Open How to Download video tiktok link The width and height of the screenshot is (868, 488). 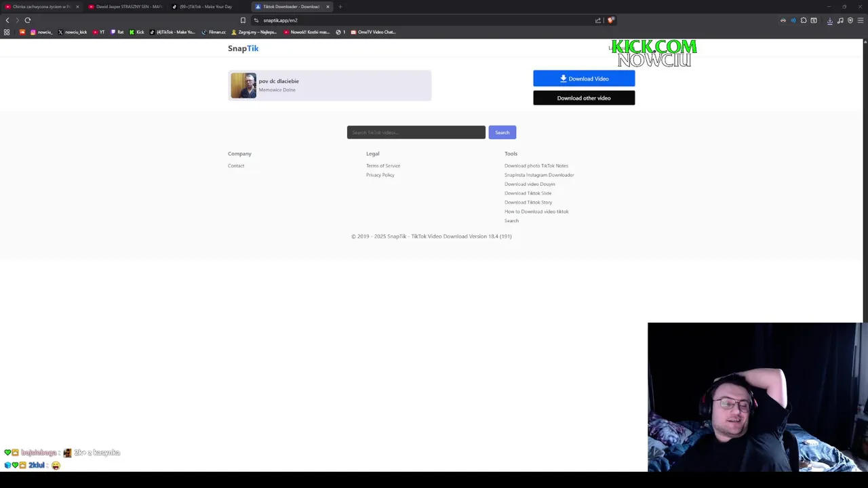click(x=536, y=211)
